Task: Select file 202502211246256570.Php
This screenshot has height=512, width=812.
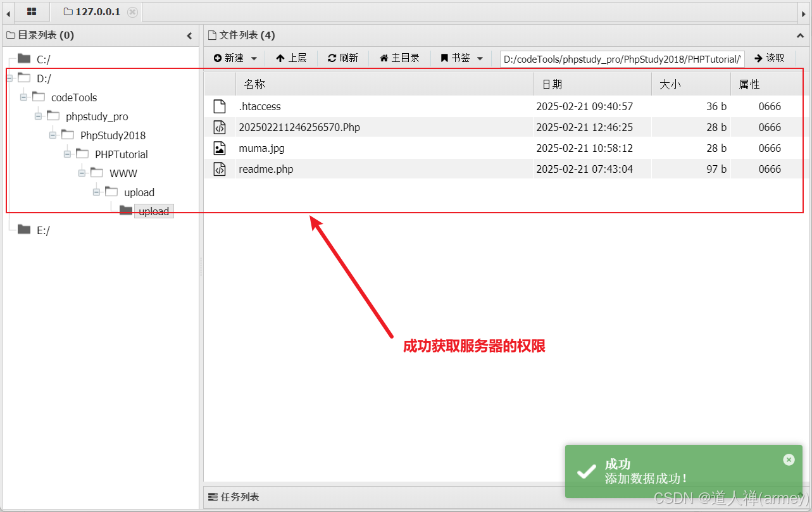Action: 299,127
